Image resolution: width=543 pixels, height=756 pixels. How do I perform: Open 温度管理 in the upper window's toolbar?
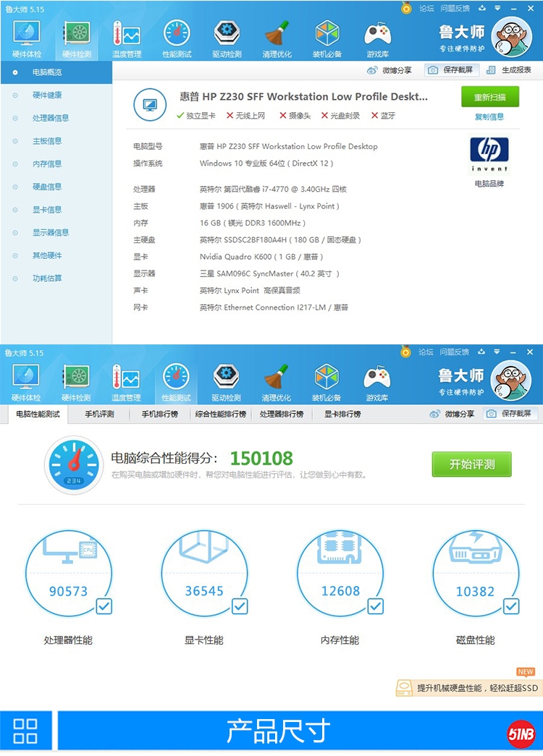coord(127,40)
